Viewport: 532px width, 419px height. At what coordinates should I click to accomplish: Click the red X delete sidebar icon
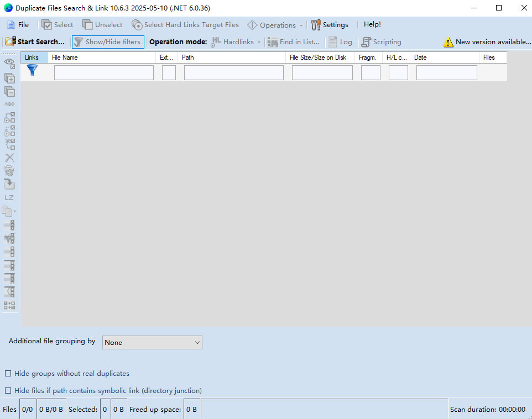(x=9, y=158)
